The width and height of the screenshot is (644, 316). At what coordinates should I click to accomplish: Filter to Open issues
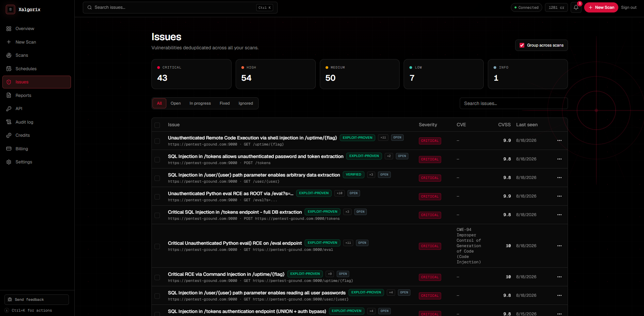175,103
